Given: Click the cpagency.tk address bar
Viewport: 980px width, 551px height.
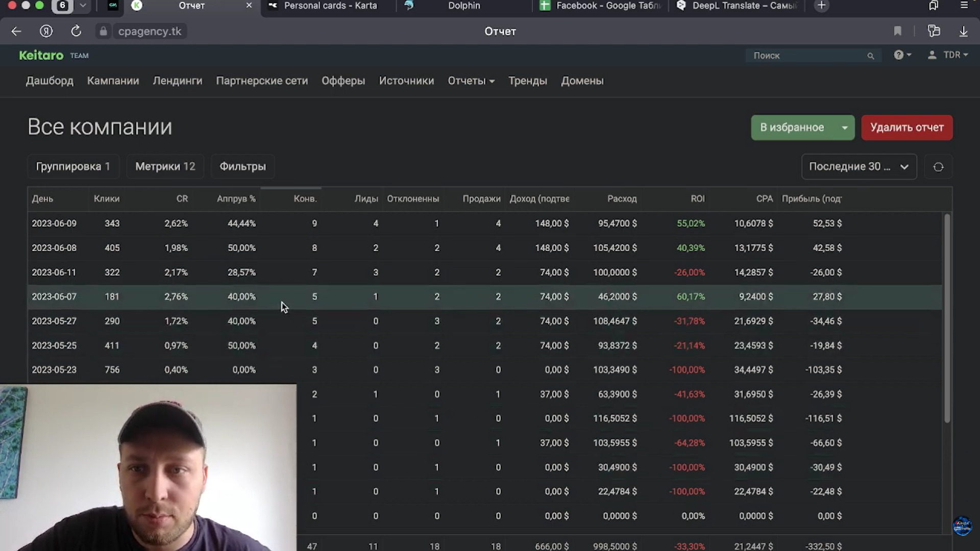Looking at the screenshot, I should [x=150, y=32].
